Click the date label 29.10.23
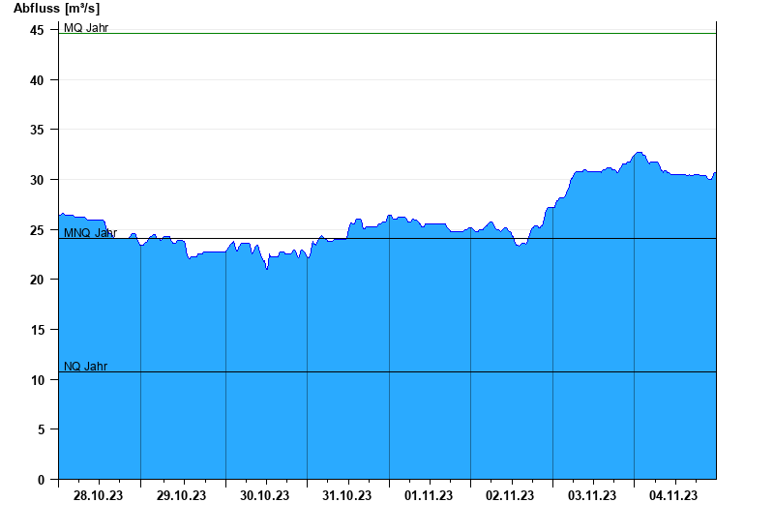 click(x=181, y=496)
